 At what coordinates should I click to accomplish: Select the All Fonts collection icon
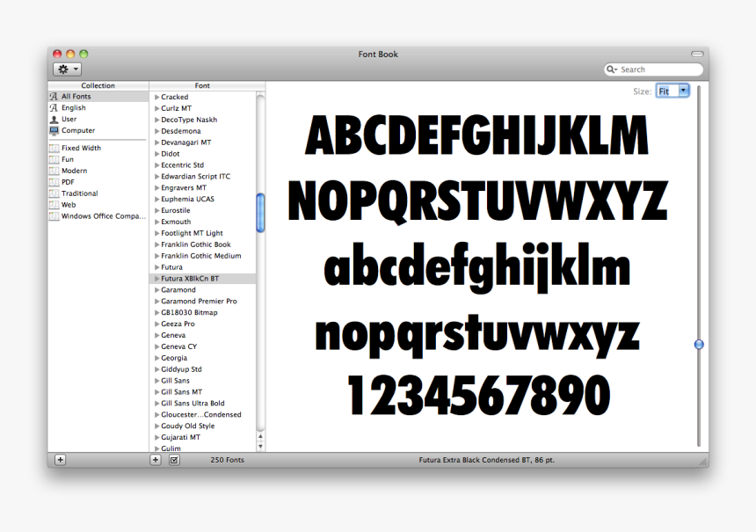coord(54,96)
